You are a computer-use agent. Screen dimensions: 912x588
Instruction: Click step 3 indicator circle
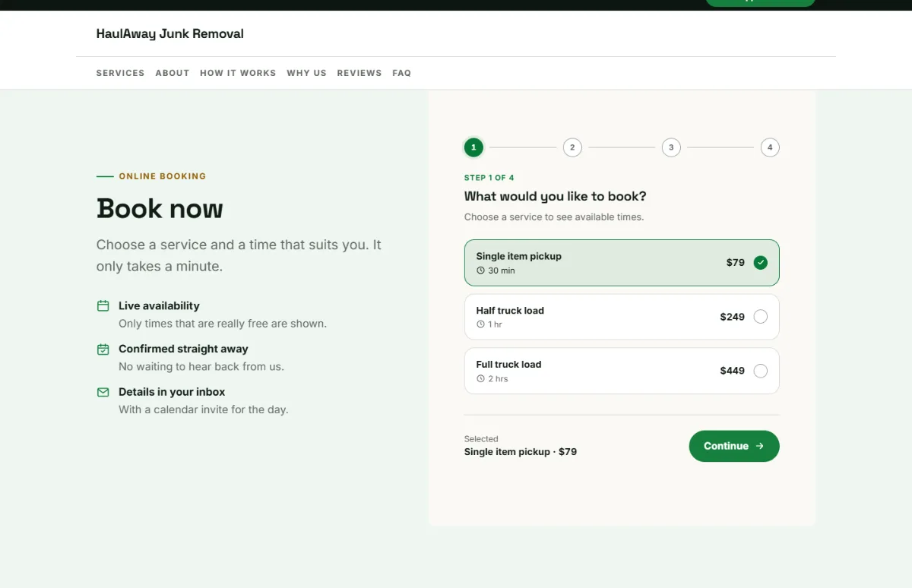pos(671,147)
